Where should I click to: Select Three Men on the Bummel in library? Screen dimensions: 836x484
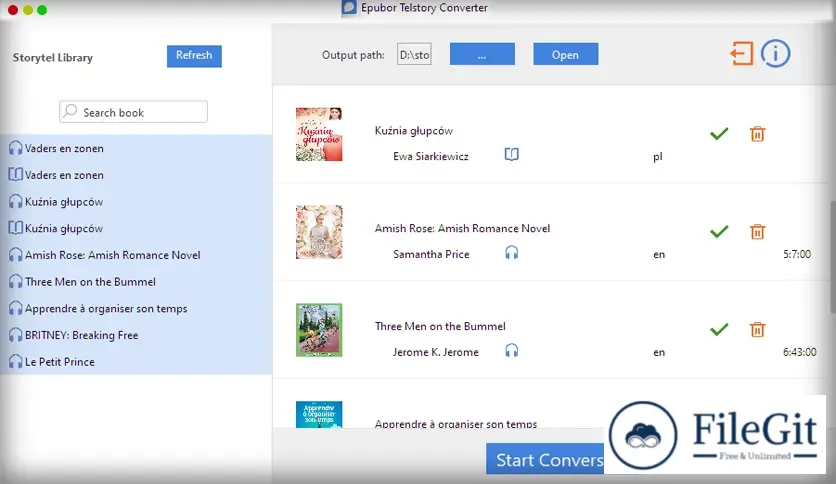(136, 281)
